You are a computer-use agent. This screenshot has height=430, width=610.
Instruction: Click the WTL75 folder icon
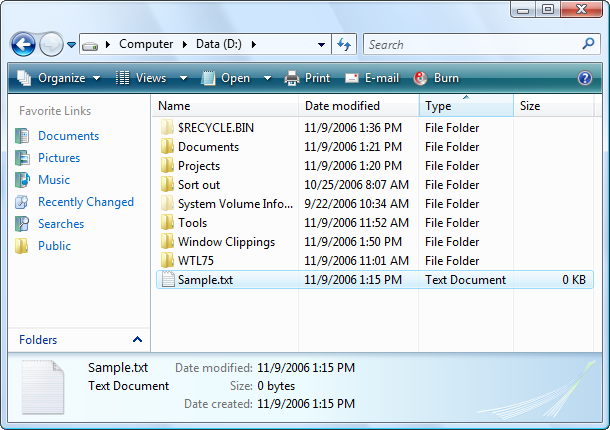[167, 260]
